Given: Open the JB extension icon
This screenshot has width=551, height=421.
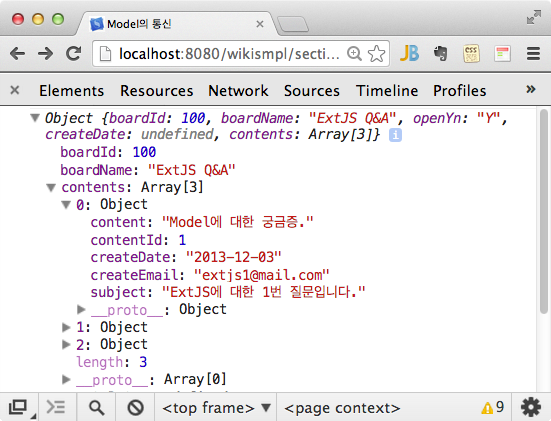Looking at the screenshot, I should click(409, 54).
